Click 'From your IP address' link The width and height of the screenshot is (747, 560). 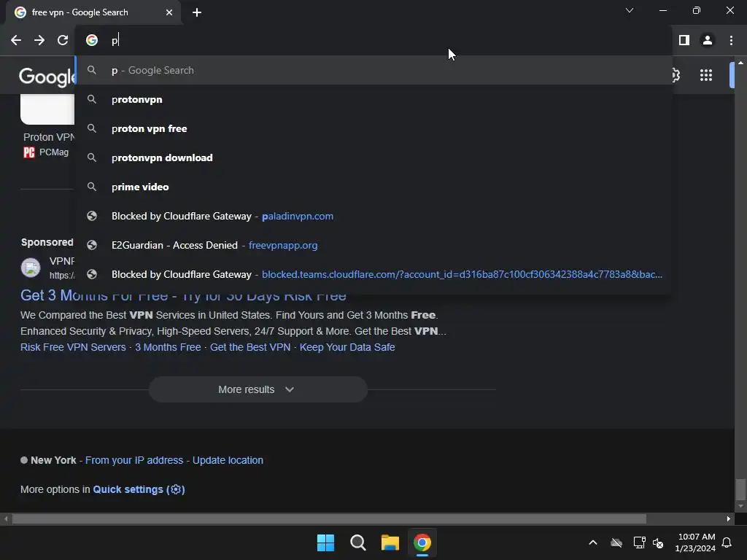[134, 461]
